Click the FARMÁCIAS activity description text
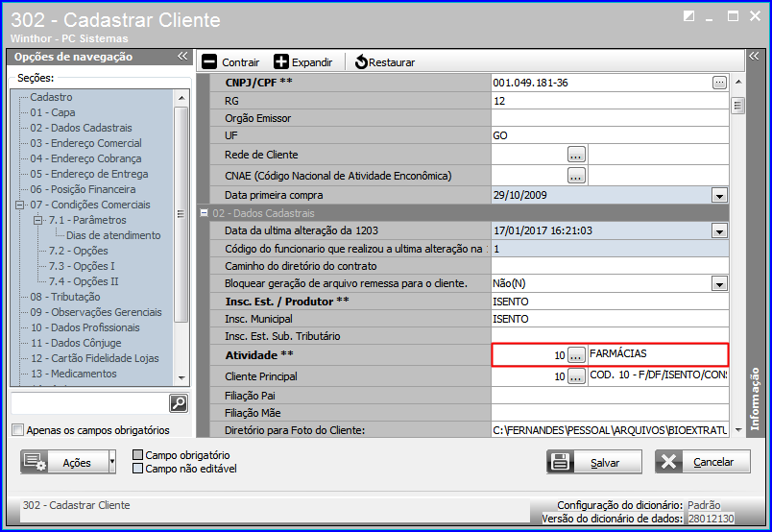The width and height of the screenshot is (772, 532). 618,353
